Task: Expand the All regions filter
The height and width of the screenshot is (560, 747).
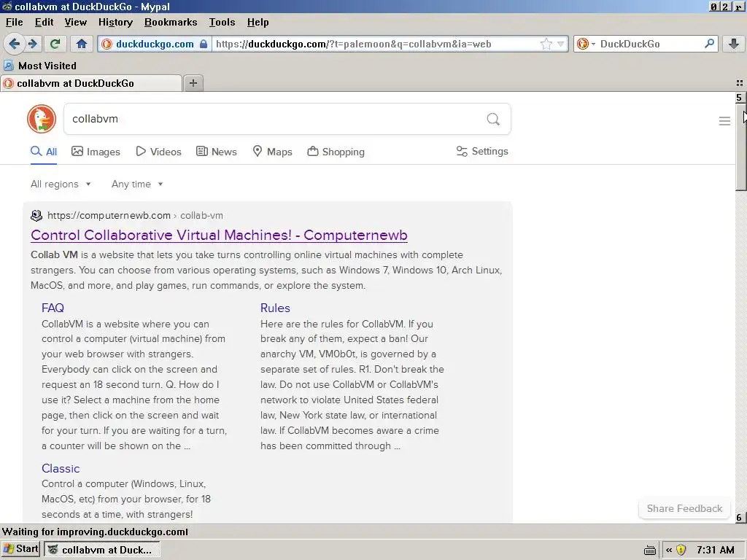Action: pos(61,184)
